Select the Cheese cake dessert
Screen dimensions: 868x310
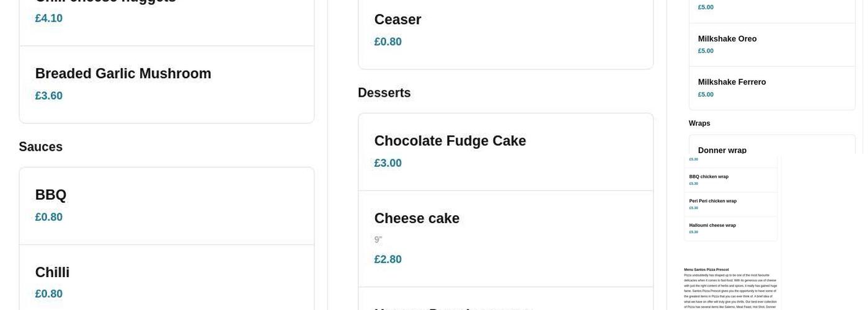(417, 218)
